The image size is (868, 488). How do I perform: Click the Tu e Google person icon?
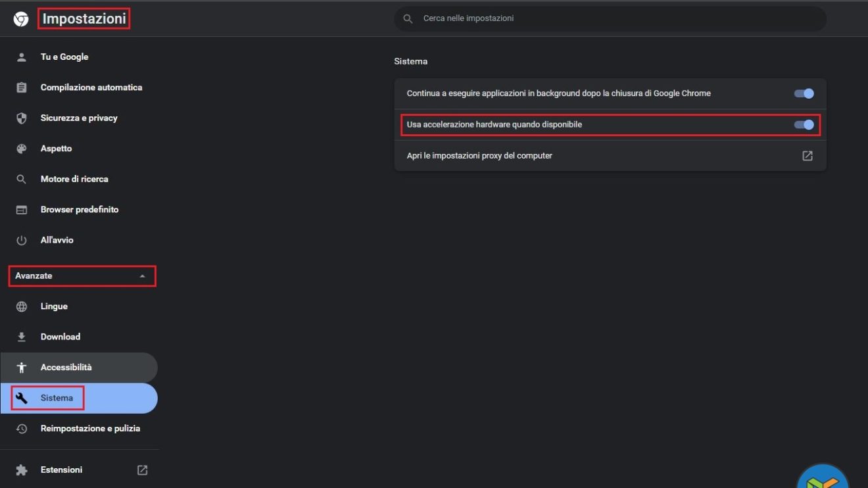22,57
